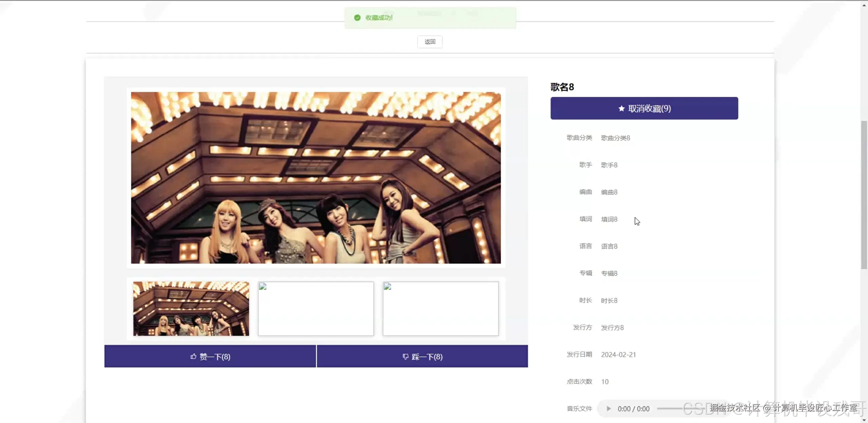
Task: Click the release date 2024-02-21
Action: click(618, 355)
